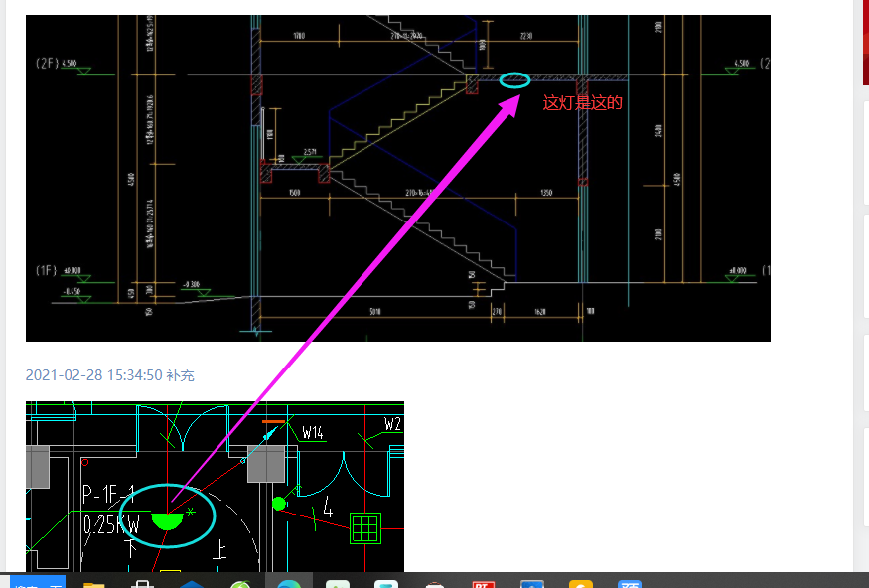Open the staircase section drawing image

click(398, 178)
